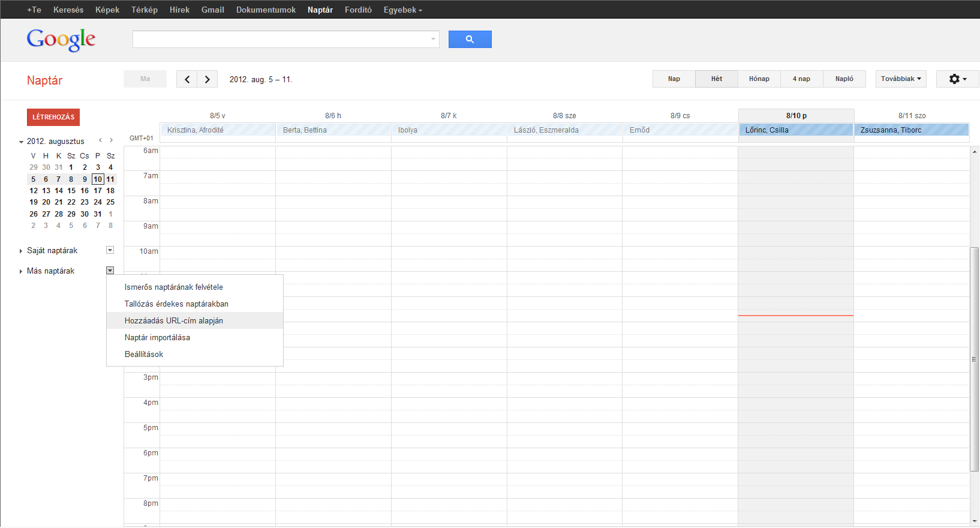This screenshot has height=528, width=980.
Task: Open Krisztina, Afrodité all-day event
Action: pyautogui.click(x=218, y=130)
